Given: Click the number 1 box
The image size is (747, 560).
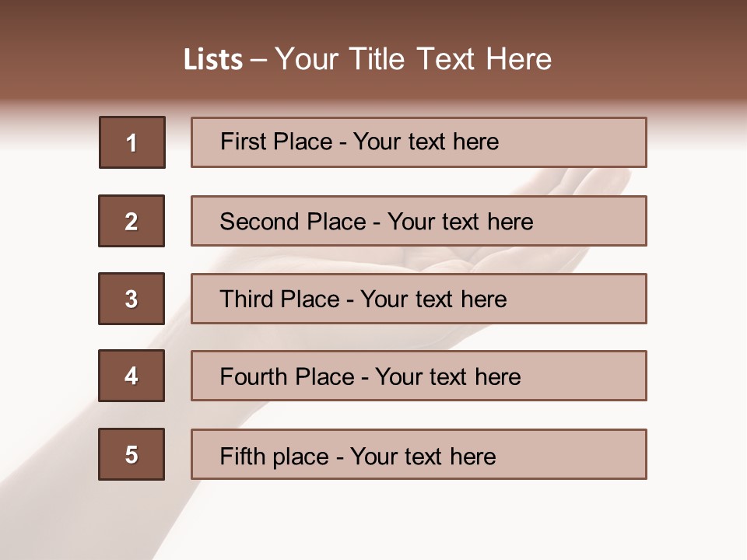Looking at the screenshot, I should coord(132,142).
